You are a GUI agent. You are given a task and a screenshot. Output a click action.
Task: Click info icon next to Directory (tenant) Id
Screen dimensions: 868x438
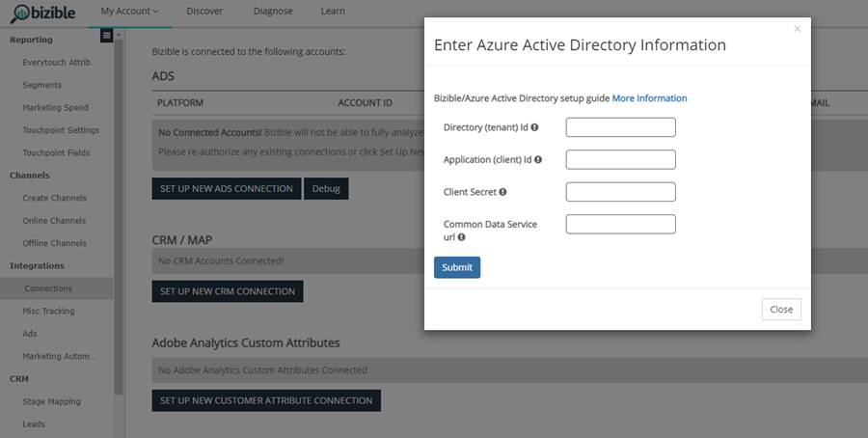[534, 127]
